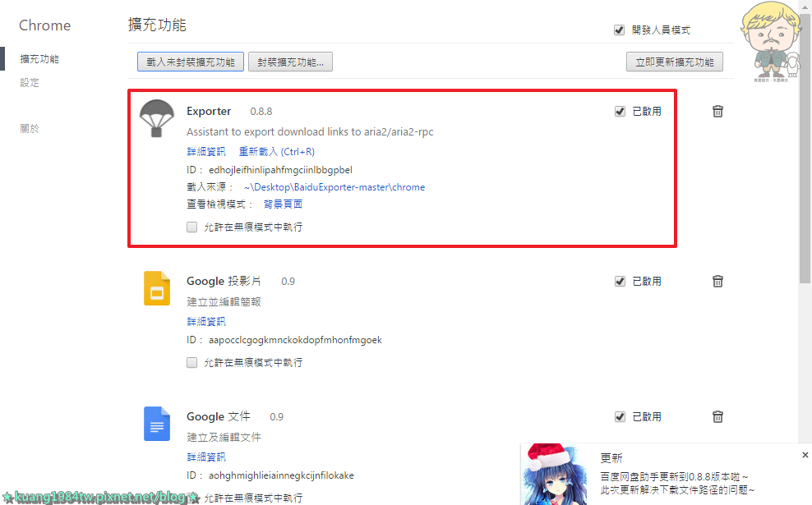The image size is (812, 505).
Task: Click Exporter description about aria2/aria2-rpc
Action: (x=310, y=132)
